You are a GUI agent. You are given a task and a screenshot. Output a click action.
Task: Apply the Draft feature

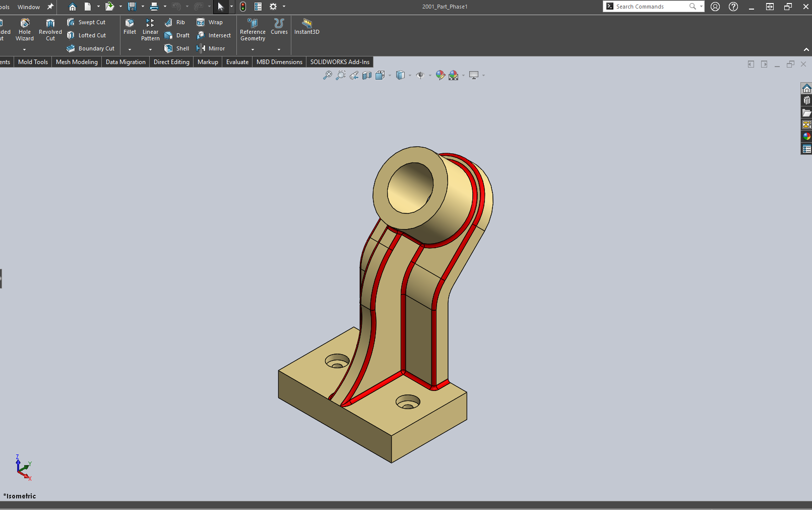[x=177, y=35]
